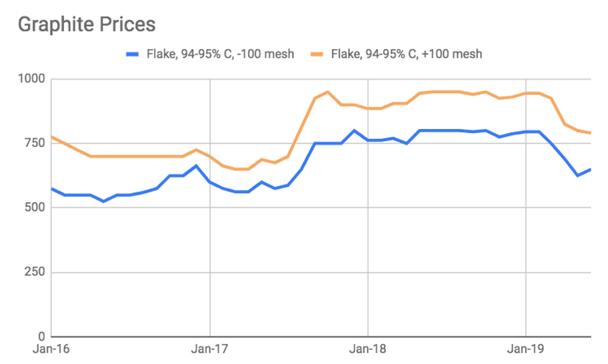
Task: Select the "Flake, 94-95% C, +100 mesh" legend label
Action: (406, 54)
